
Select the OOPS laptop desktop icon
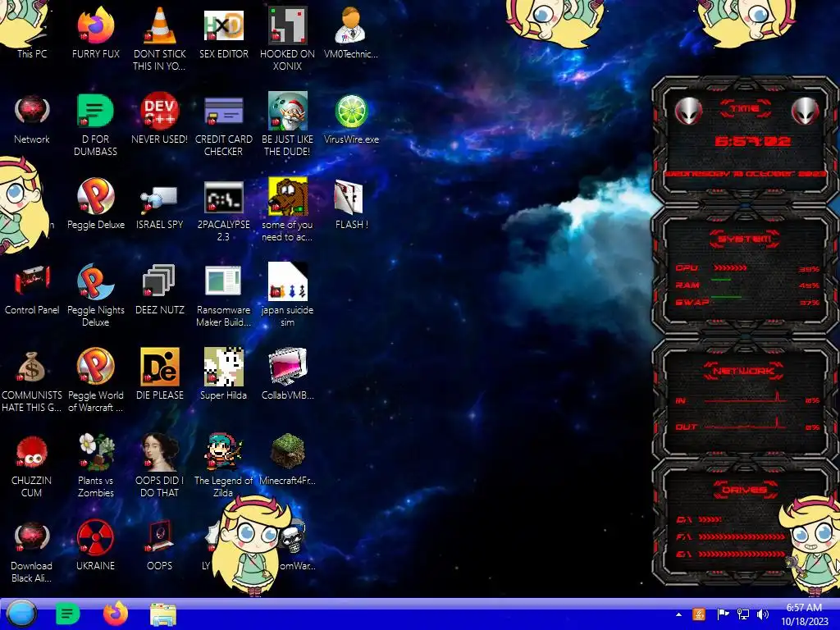(159, 545)
